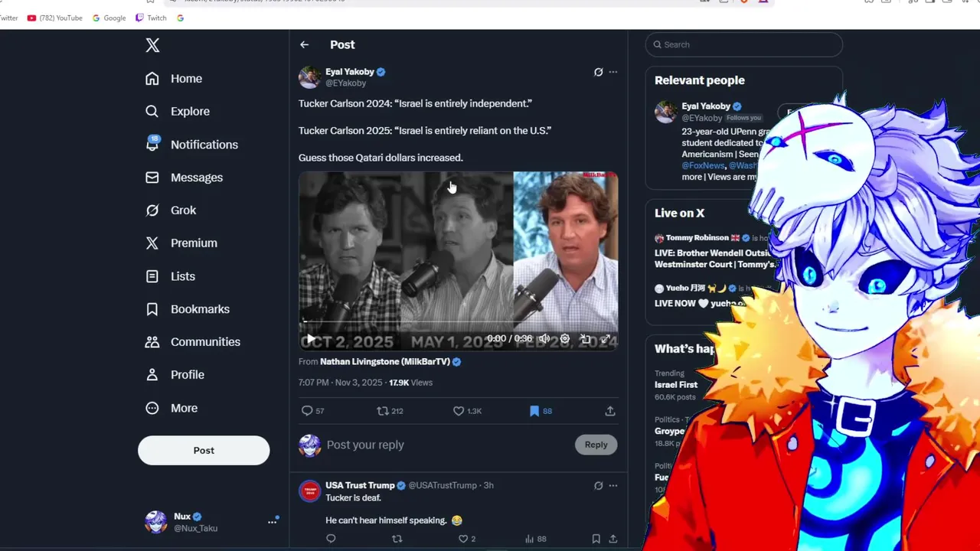Click Grok icon on USA Trust Trump reply
980x551 pixels.
[x=599, y=485]
